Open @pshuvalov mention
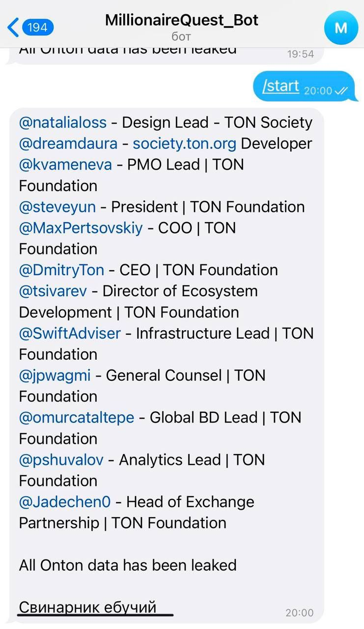Screen dimensions: 364x629 pos(61,460)
